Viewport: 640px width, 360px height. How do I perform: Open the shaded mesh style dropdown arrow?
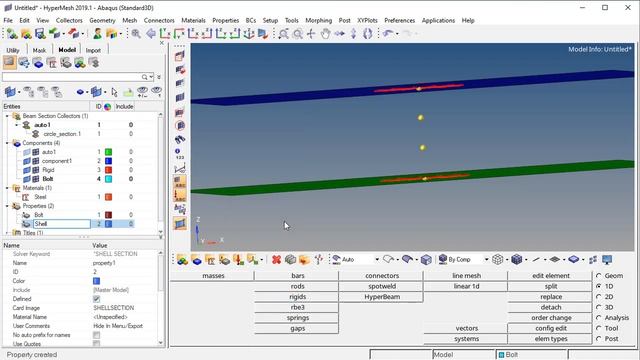[526, 260]
